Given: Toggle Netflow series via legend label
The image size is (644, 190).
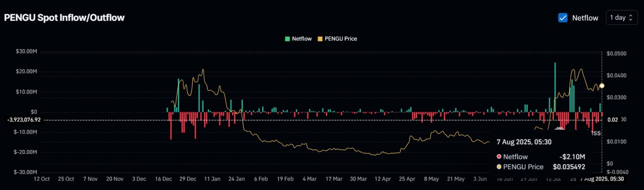Looking at the screenshot, I should 301,39.
